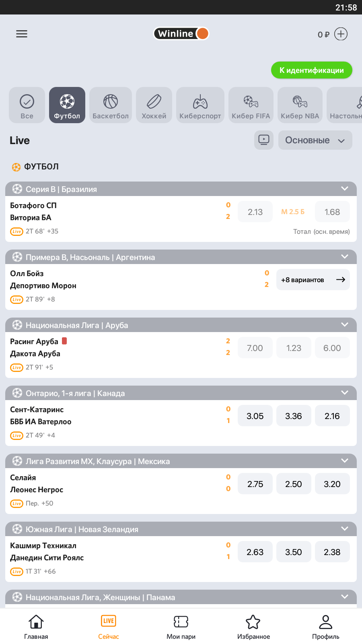Select the Все sports filter
The image size is (362, 644).
point(27,105)
